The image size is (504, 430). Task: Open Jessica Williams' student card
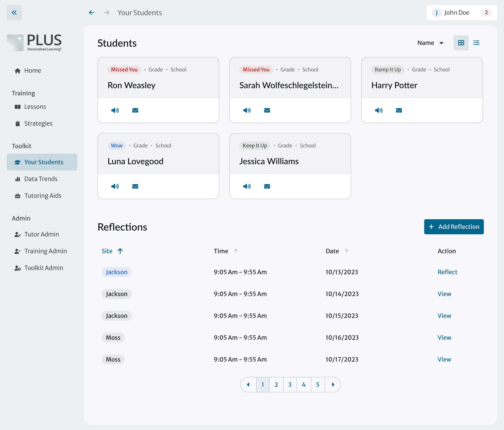(x=290, y=166)
